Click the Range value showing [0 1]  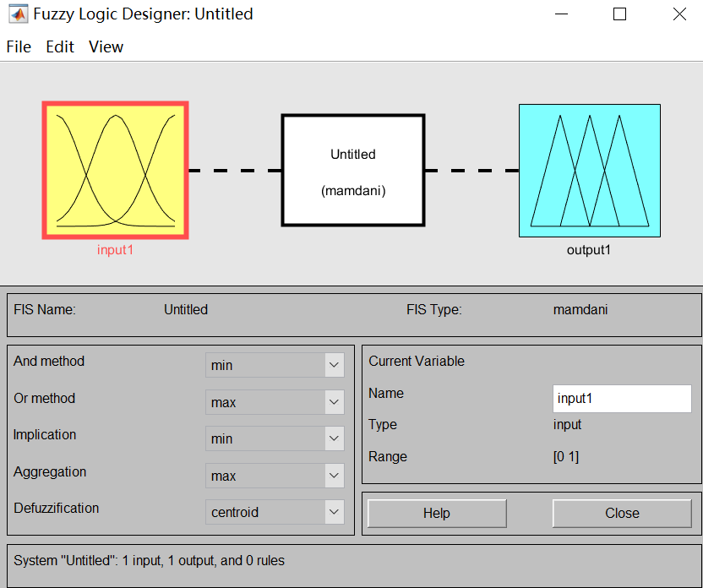tap(567, 456)
